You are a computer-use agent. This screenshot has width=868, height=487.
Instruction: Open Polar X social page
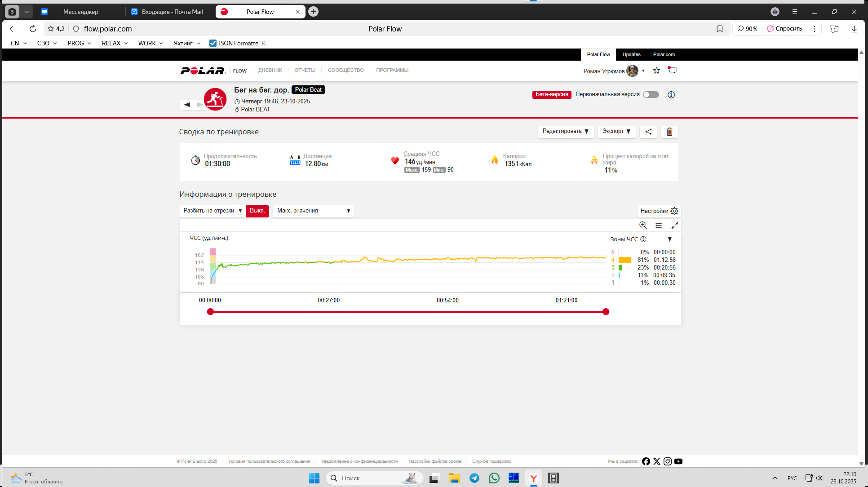(657, 461)
